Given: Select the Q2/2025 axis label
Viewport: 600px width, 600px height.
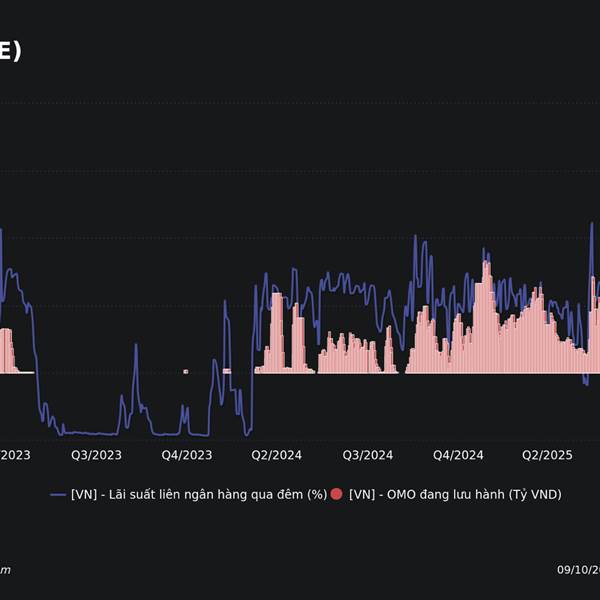Looking at the screenshot, I should 548,455.
